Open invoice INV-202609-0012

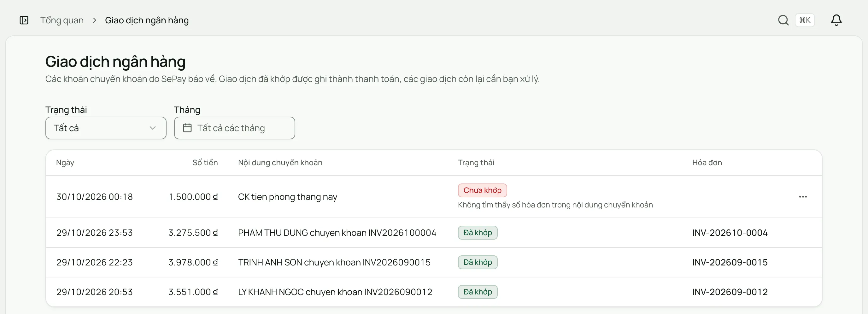coord(730,292)
